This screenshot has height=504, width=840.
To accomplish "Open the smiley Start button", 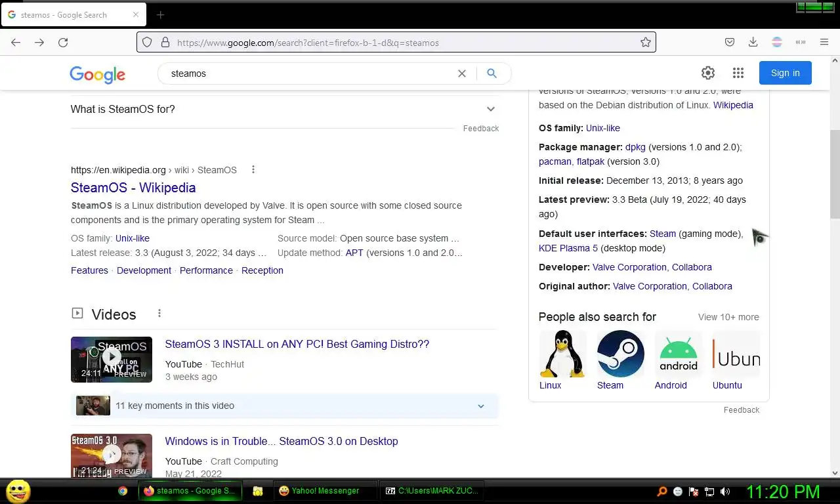I will tap(18, 490).
